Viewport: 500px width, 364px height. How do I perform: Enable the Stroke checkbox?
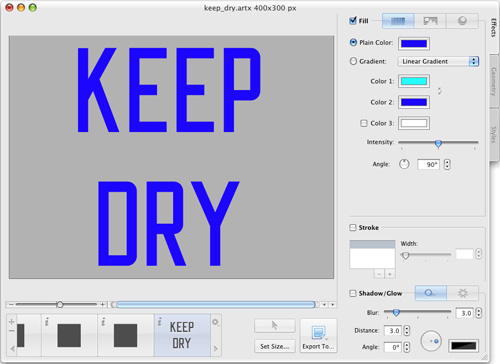pos(352,227)
